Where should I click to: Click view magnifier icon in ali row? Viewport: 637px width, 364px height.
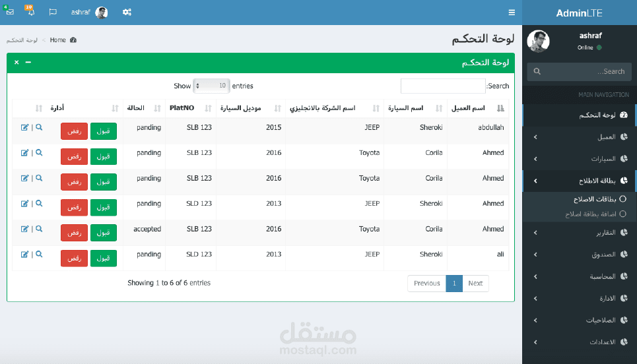click(39, 255)
